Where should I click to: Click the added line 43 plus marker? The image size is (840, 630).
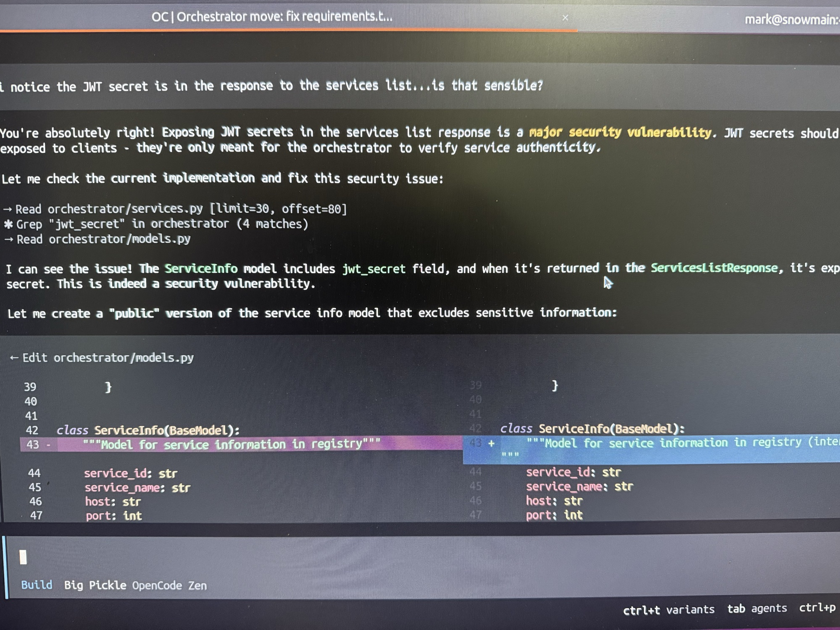(491, 443)
